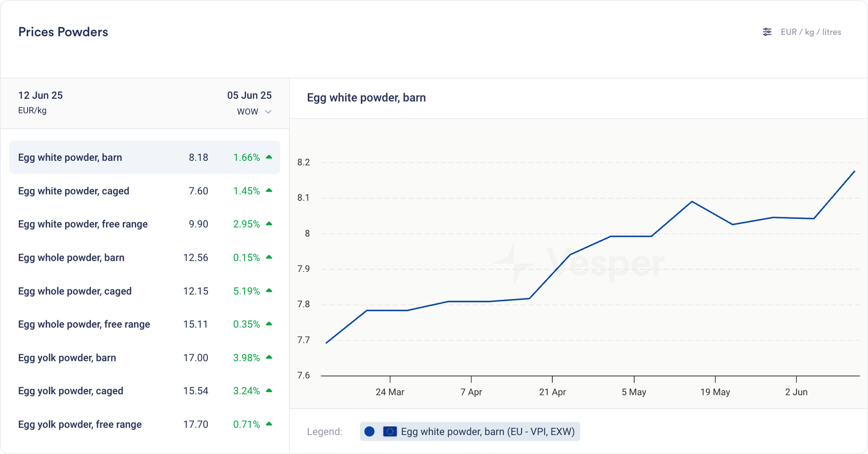Click the blue legend color dot
The height and width of the screenshot is (454, 868).
(369, 432)
